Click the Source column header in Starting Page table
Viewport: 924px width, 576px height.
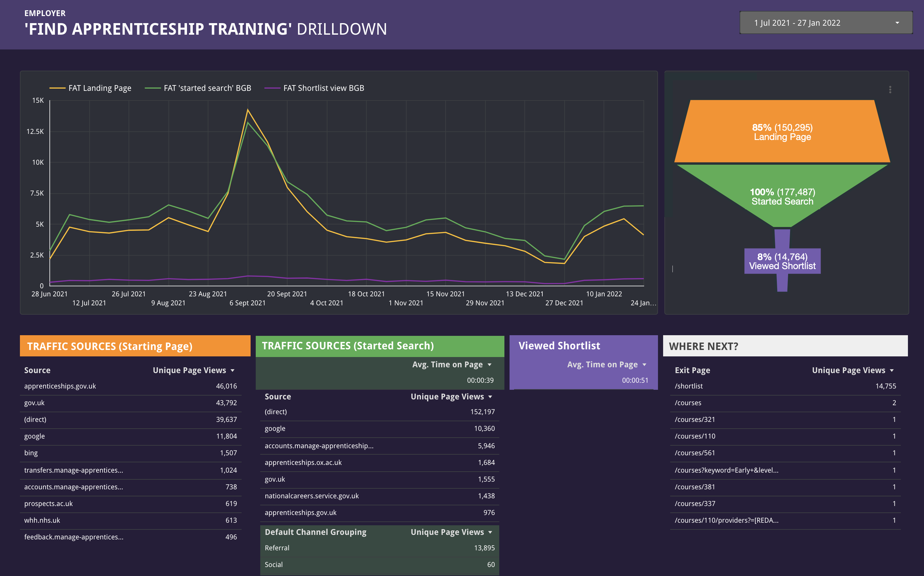[37, 370]
